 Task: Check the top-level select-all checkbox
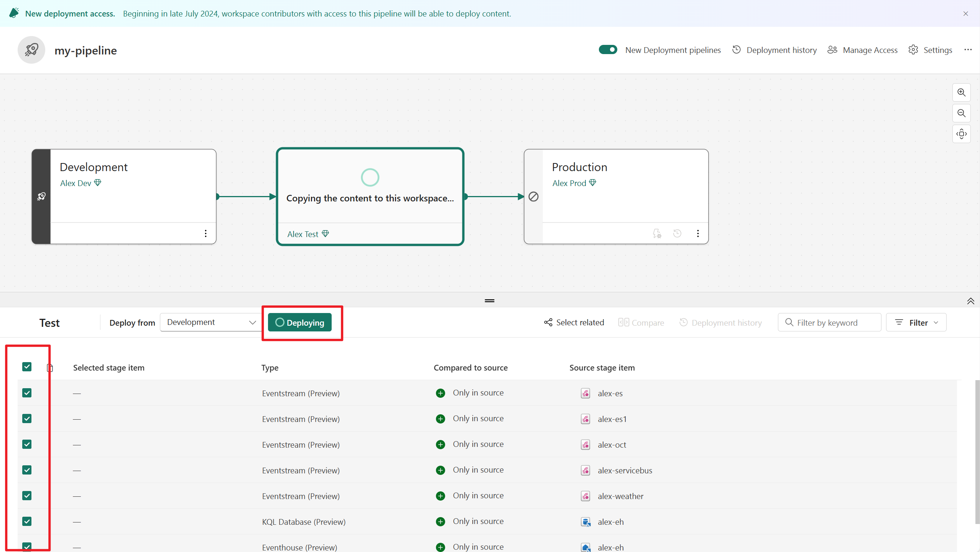[x=27, y=367]
